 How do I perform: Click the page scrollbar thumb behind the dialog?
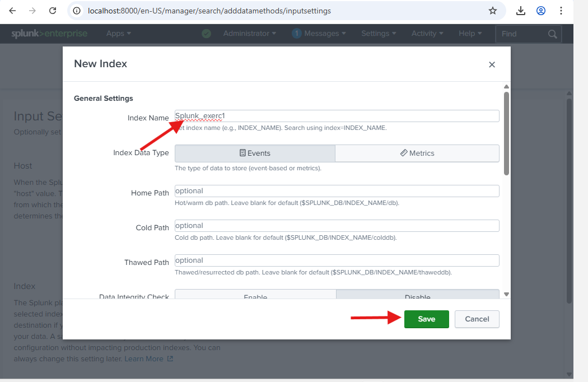click(570, 201)
